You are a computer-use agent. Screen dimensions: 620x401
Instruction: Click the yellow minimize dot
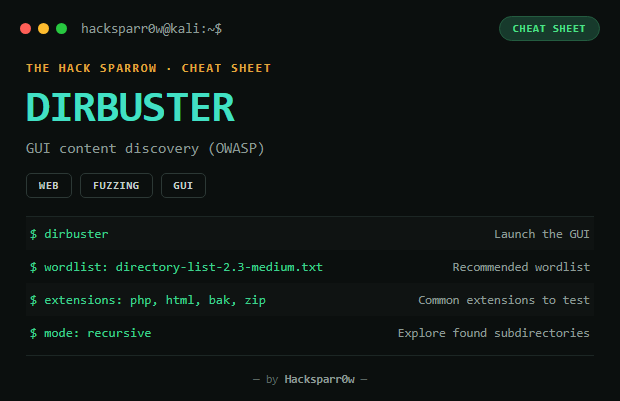[x=43, y=29]
